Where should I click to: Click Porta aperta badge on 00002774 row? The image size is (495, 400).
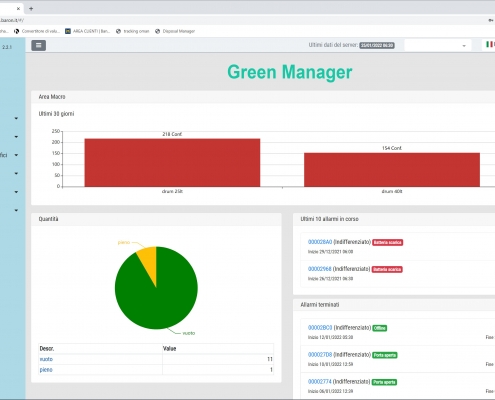[x=384, y=382]
